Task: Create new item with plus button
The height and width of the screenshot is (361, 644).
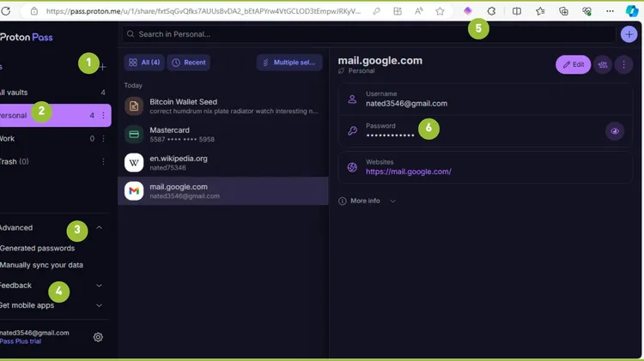Action: [629, 34]
